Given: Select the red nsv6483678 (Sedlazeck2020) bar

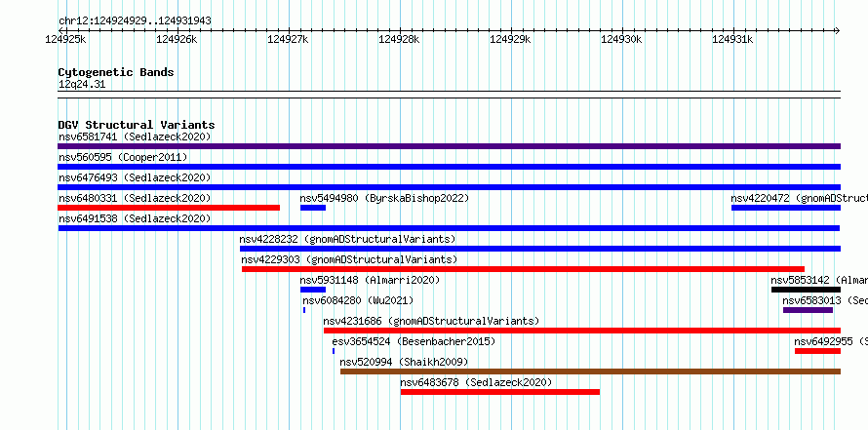Looking at the screenshot, I should coord(500,392).
